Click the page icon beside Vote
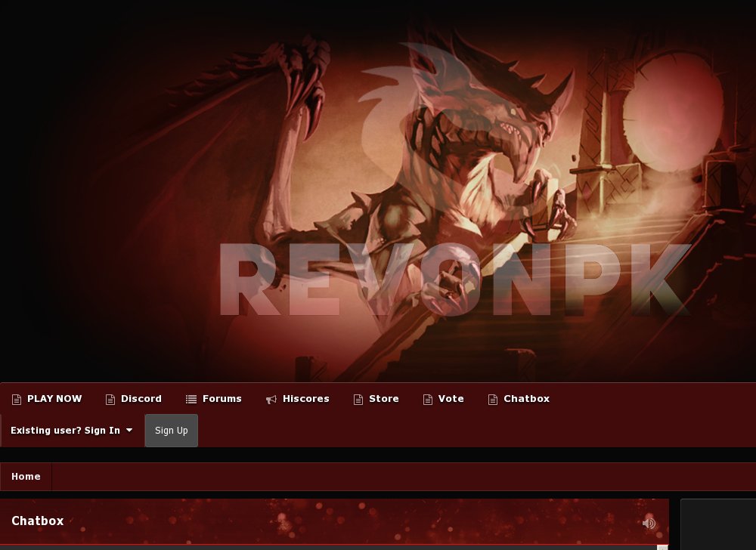This screenshot has height=550, width=756. pyautogui.click(x=427, y=399)
